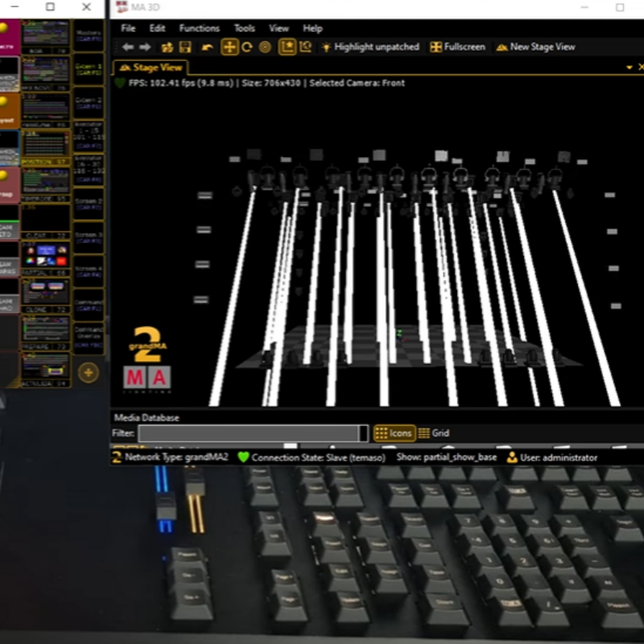This screenshot has height=644, width=644.
Task: Toggle Highlight unpatched option
Action: (370, 47)
